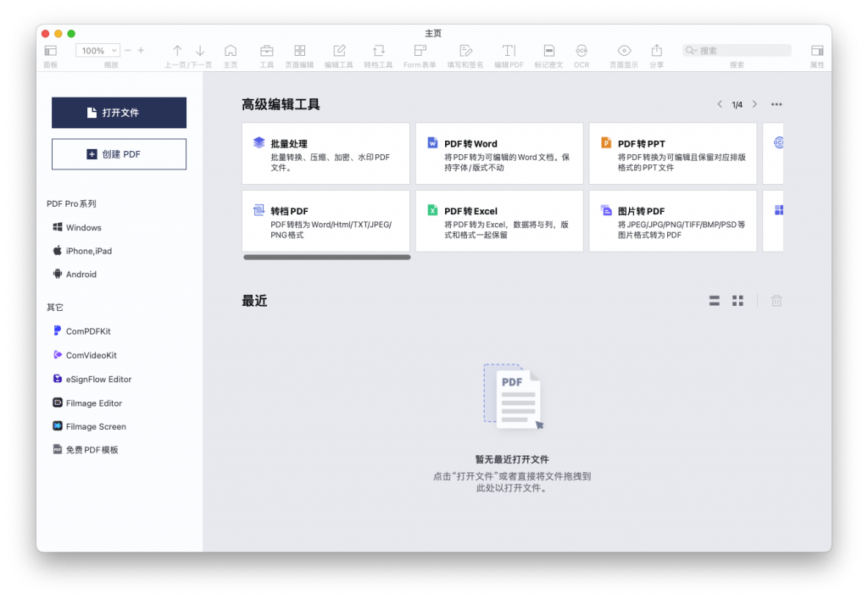Open the Filmage Screen link

pyautogui.click(x=96, y=426)
